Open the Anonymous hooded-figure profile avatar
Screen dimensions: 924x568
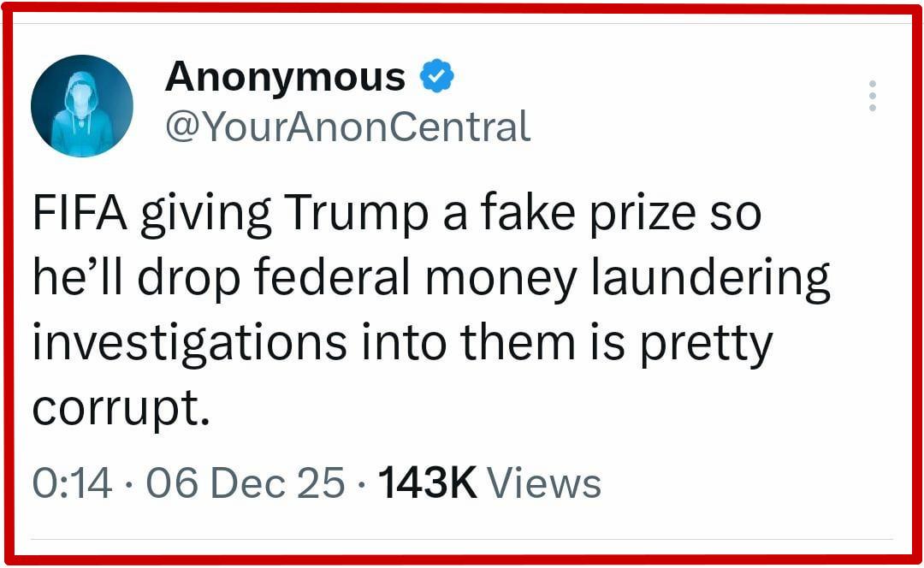(82, 106)
